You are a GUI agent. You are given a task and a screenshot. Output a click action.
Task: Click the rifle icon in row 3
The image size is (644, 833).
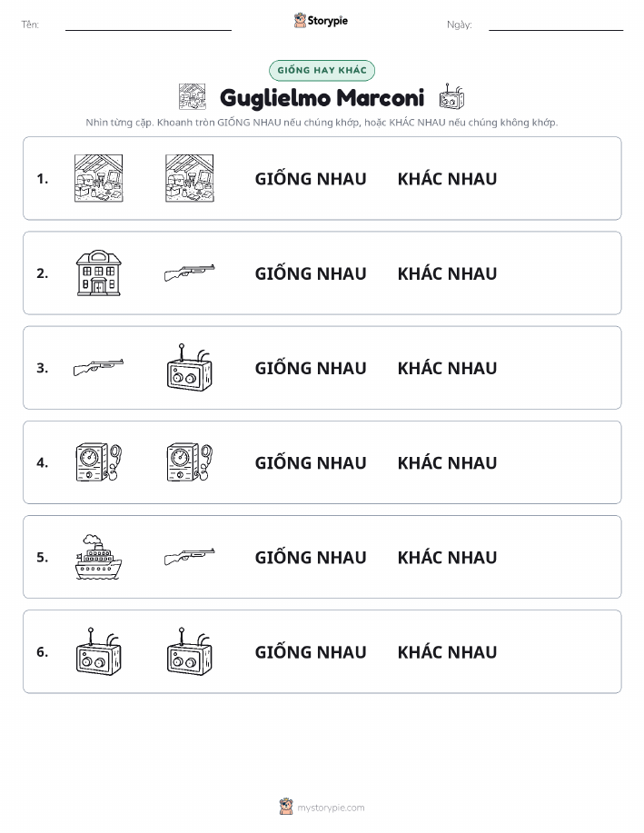(x=99, y=367)
